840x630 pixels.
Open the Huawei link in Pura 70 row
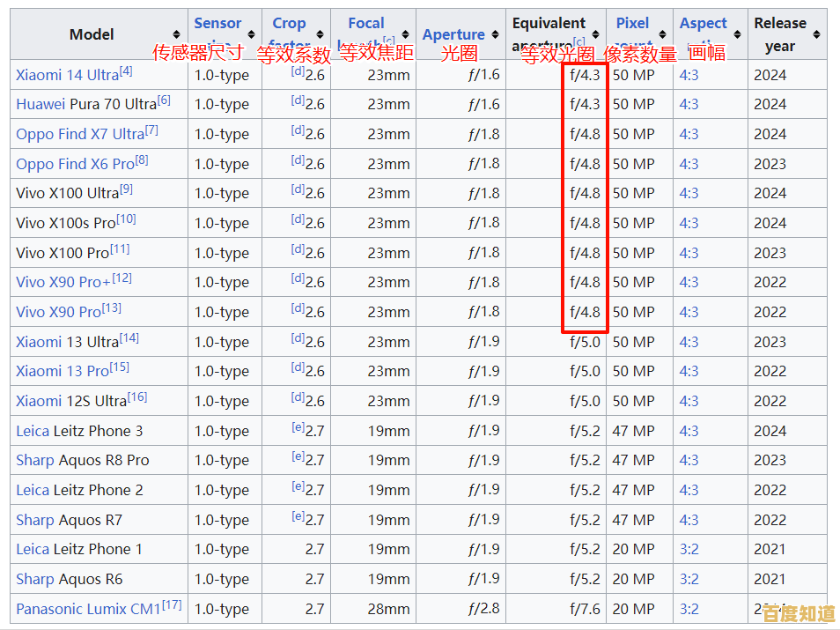pyautogui.click(x=41, y=104)
